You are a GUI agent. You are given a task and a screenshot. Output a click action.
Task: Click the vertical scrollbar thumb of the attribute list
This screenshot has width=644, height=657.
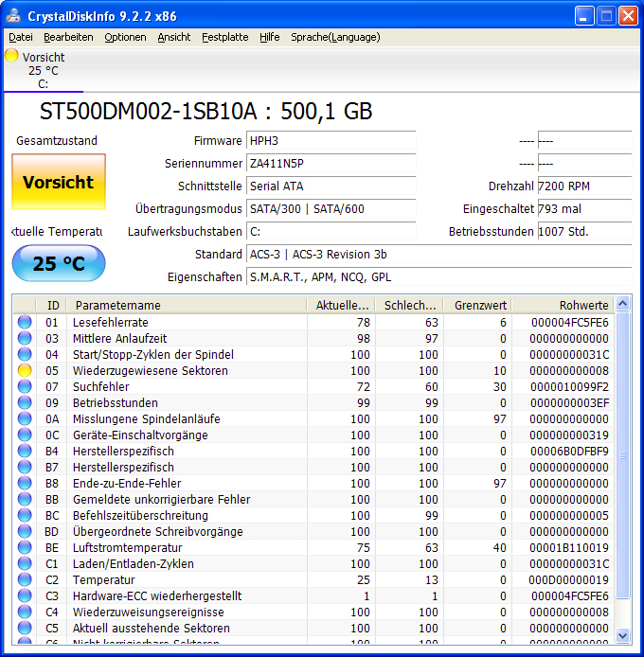click(622, 454)
